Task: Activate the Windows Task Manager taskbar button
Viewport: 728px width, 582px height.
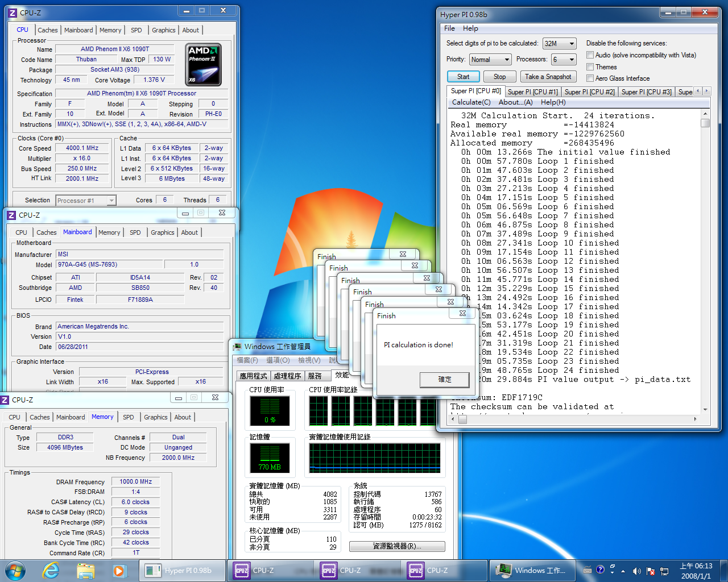Action: coord(532,571)
